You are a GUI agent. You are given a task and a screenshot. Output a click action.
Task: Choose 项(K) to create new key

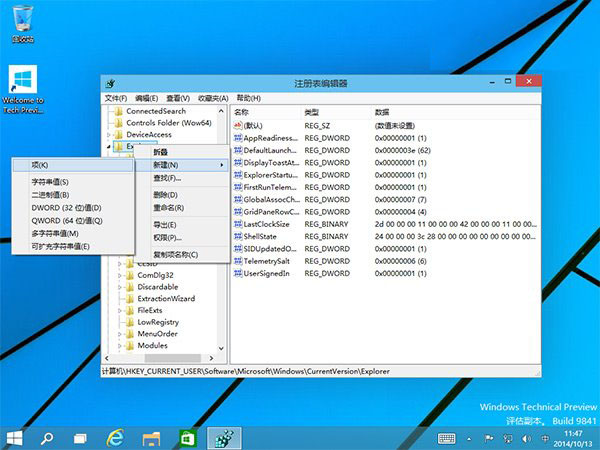pos(41,164)
